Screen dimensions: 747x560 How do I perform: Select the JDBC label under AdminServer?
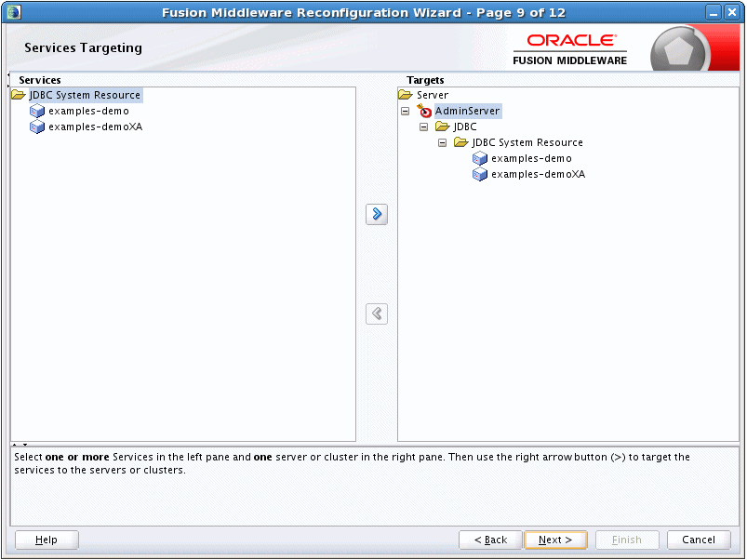[x=465, y=127]
